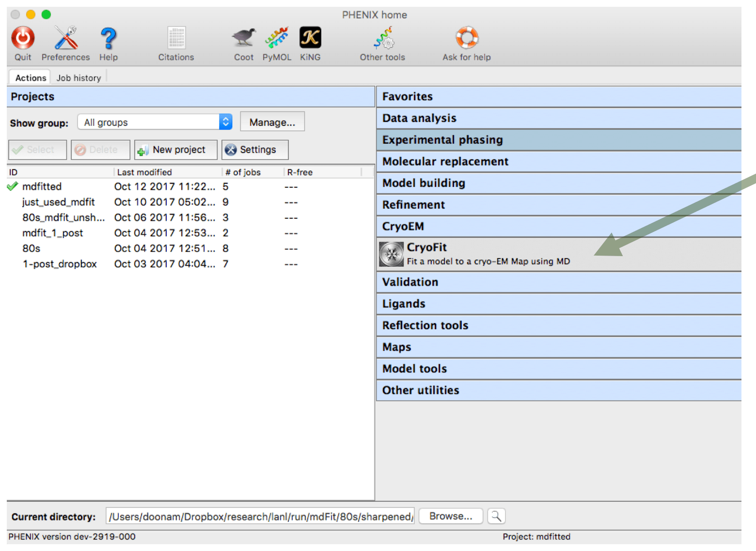Switch to the Job history tab
The height and width of the screenshot is (551, 756).
(78, 77)
